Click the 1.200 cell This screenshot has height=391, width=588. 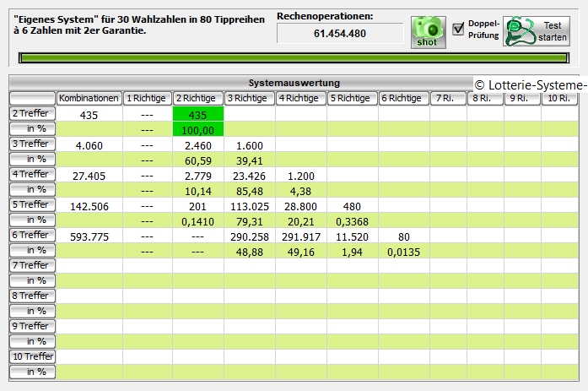point(301,176)
